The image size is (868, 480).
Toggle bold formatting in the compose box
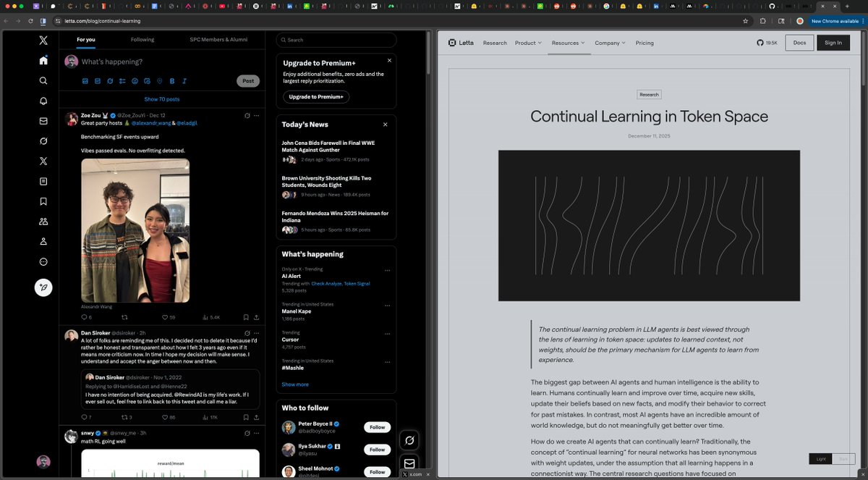pyautogui.click(x=171, y=81)
